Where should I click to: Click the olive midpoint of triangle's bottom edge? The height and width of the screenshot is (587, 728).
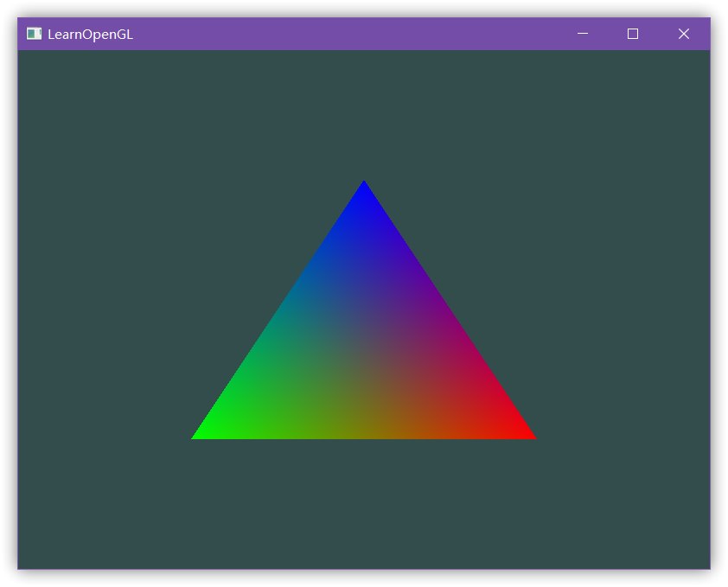[364, 434]
